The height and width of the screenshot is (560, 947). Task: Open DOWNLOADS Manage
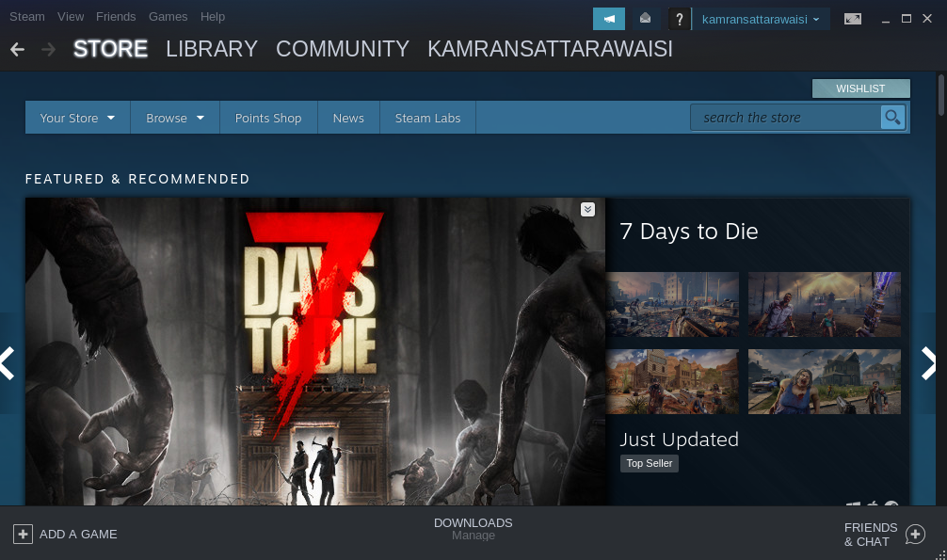coord(473,529)
